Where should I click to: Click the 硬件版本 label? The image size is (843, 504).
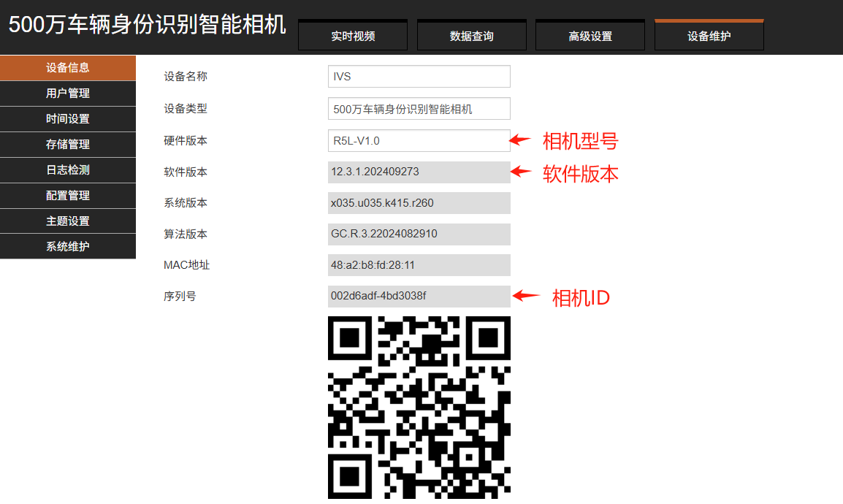tap(186, 141)
